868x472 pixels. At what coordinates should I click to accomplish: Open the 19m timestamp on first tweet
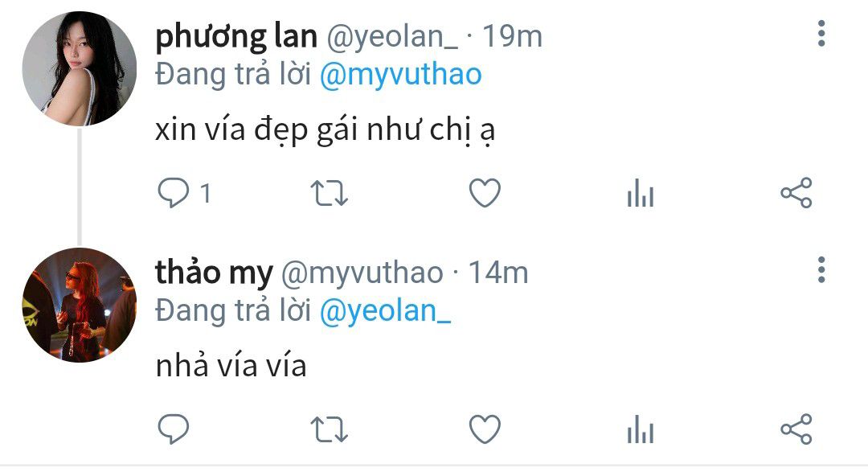click(513, 36)
